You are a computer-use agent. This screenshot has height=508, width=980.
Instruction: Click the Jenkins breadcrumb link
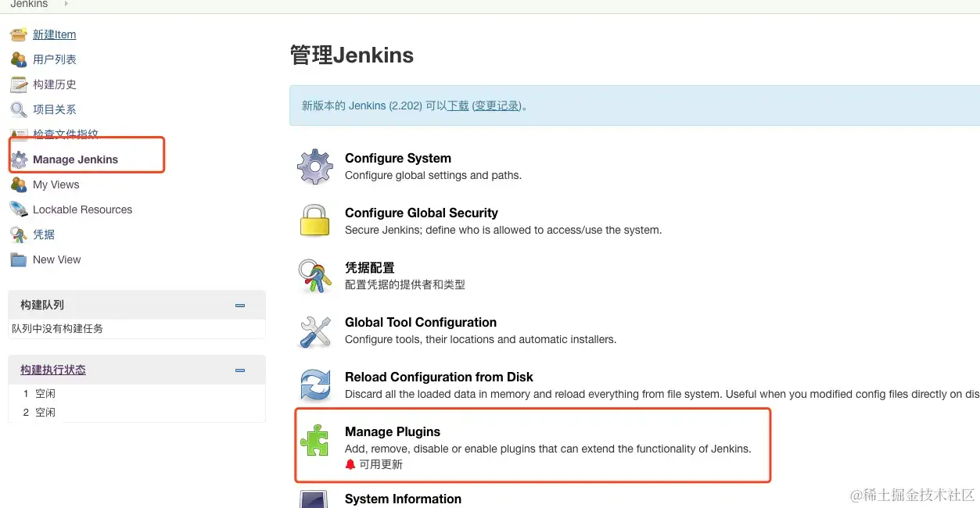[x=29, y=4]
